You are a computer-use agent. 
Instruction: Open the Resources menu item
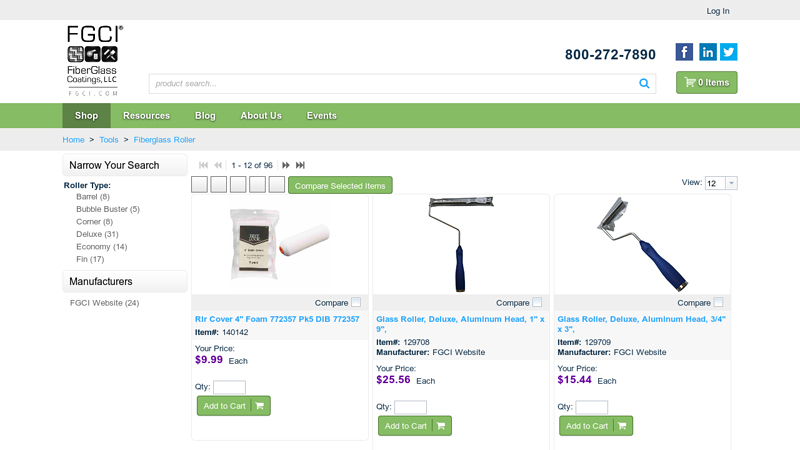click(x=146, y=116)
